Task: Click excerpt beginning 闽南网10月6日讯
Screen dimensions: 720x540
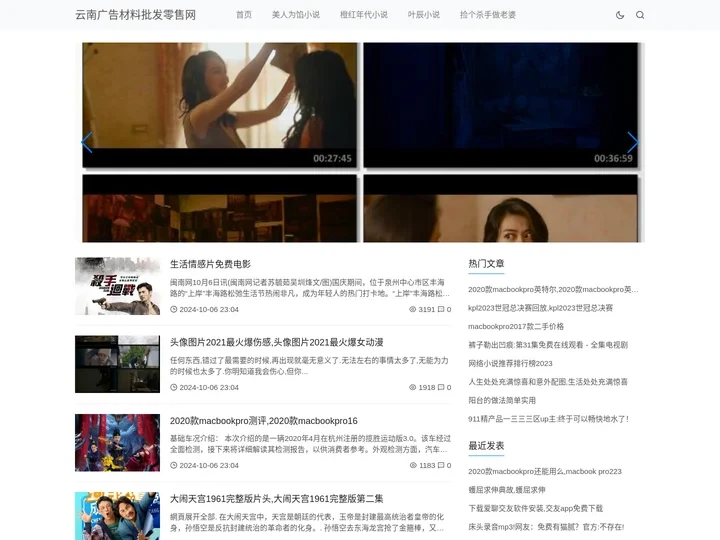Action: coord(309,288)
